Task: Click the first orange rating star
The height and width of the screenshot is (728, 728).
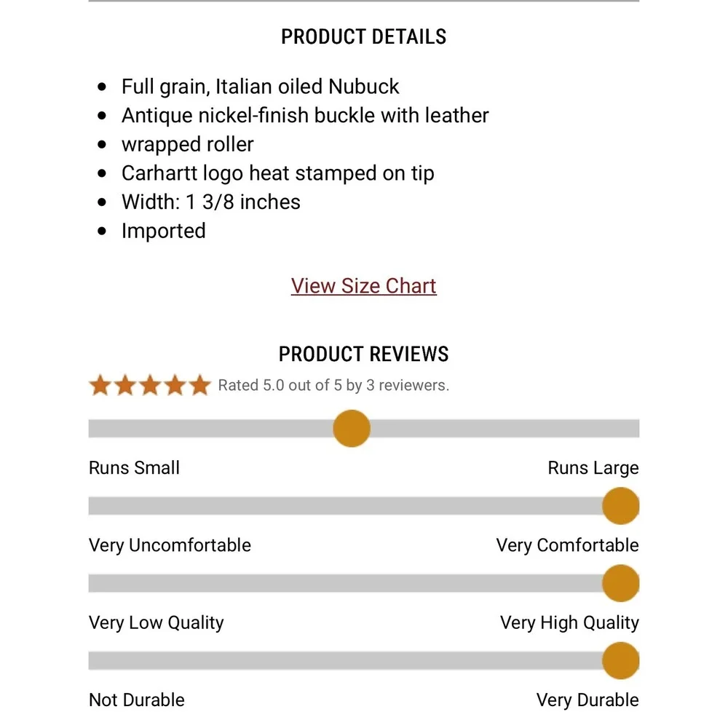Action: point(100,385)
